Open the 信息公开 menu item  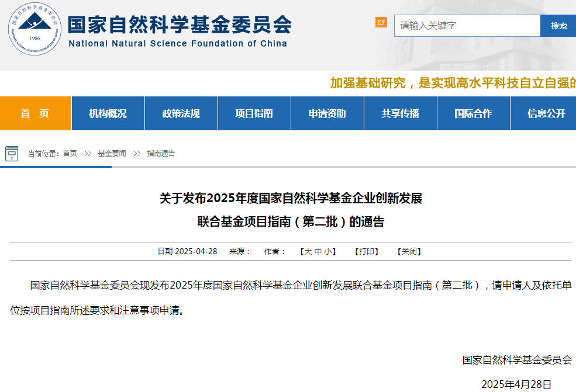[543, 113]
